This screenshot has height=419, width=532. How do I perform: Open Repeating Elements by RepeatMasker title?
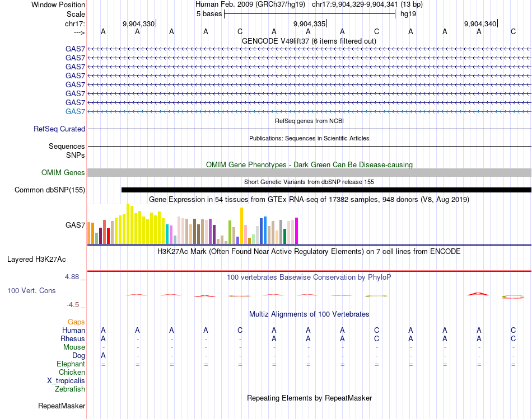310,398
